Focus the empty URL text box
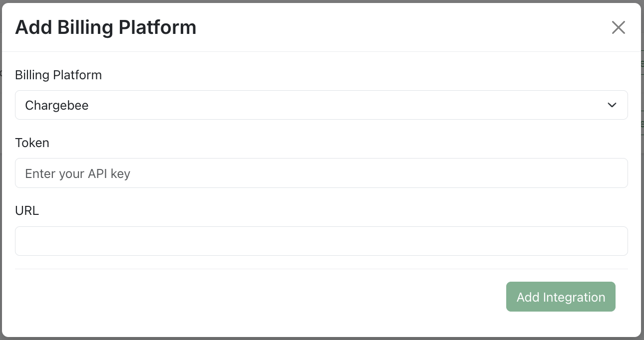 coord(321,241)
